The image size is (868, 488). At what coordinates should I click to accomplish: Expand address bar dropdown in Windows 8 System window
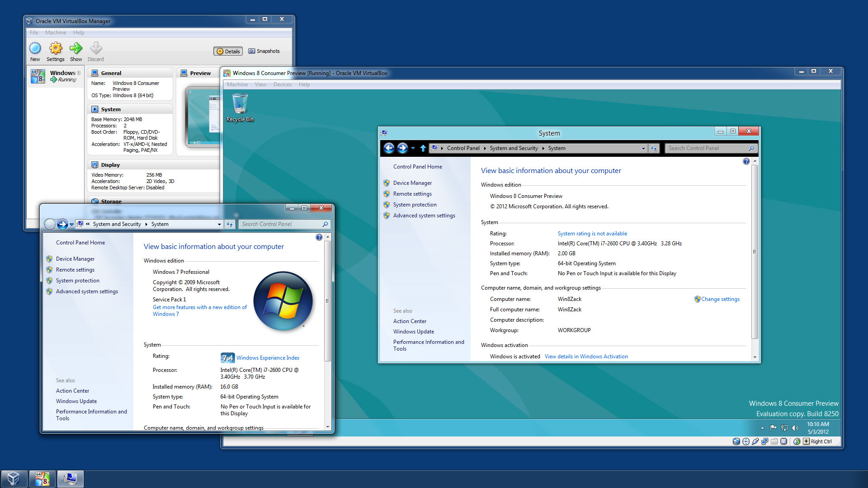[x=643, y=148]
